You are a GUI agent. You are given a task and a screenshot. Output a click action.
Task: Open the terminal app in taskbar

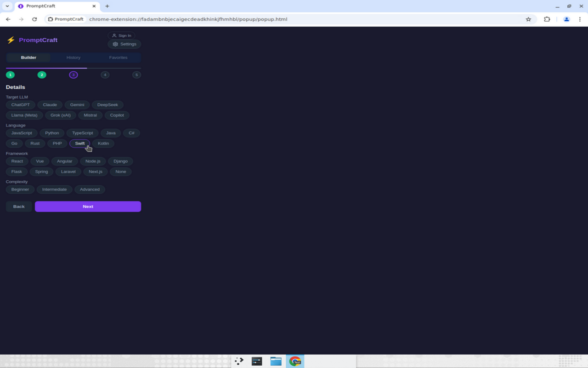point(257,361)
